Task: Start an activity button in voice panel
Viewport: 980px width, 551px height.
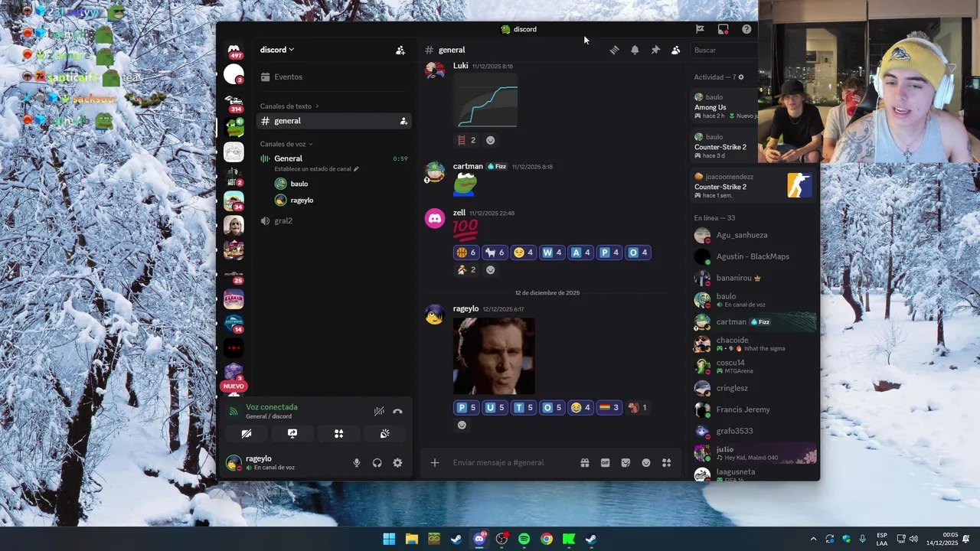Action: [338, 433]
